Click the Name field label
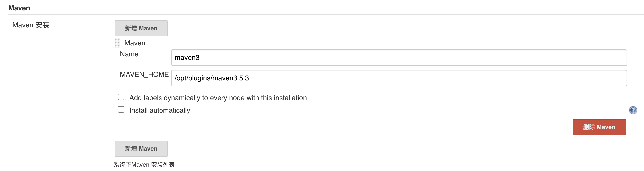 tap(129, 54)
